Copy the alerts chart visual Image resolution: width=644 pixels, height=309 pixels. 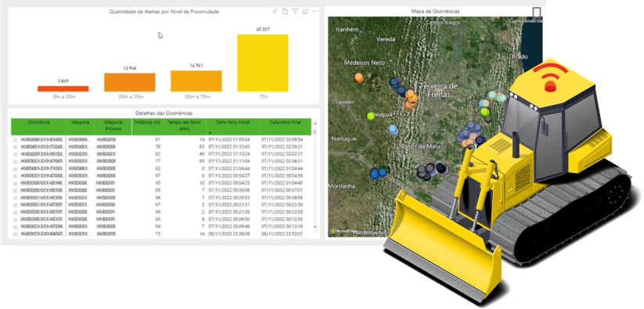[285, 12]
